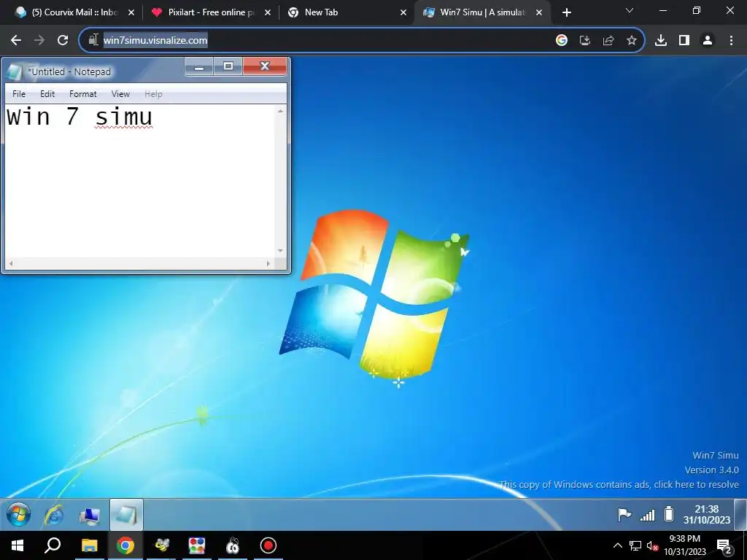Maximize the Notepad window

(228, 66)
